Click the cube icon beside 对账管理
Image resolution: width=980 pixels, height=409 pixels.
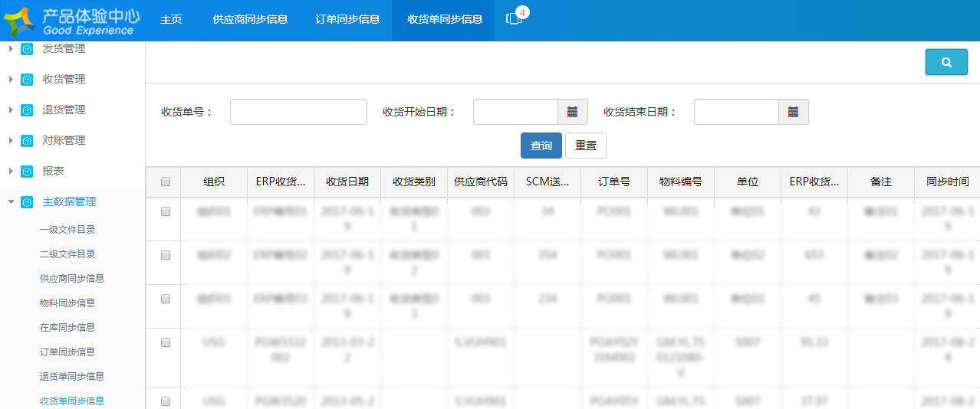click(x=27, y=141)
